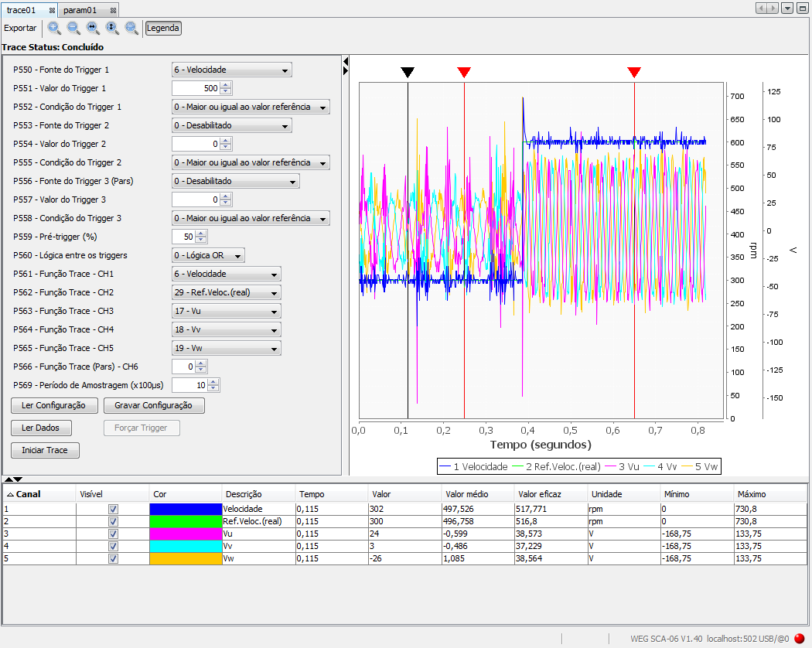812x648 pixels.
Task: Switch to the param01 tab
Action: tap(80, 11)
